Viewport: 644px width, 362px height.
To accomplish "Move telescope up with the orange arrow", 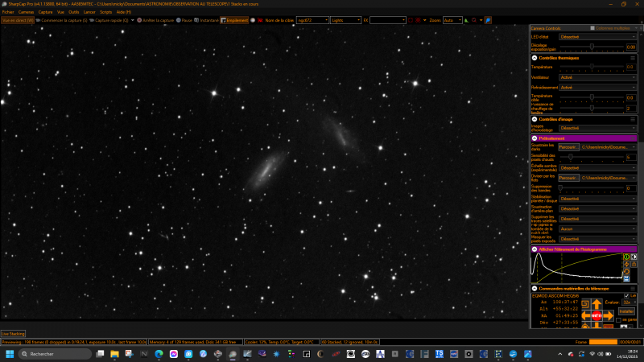I will pos(597,304).
